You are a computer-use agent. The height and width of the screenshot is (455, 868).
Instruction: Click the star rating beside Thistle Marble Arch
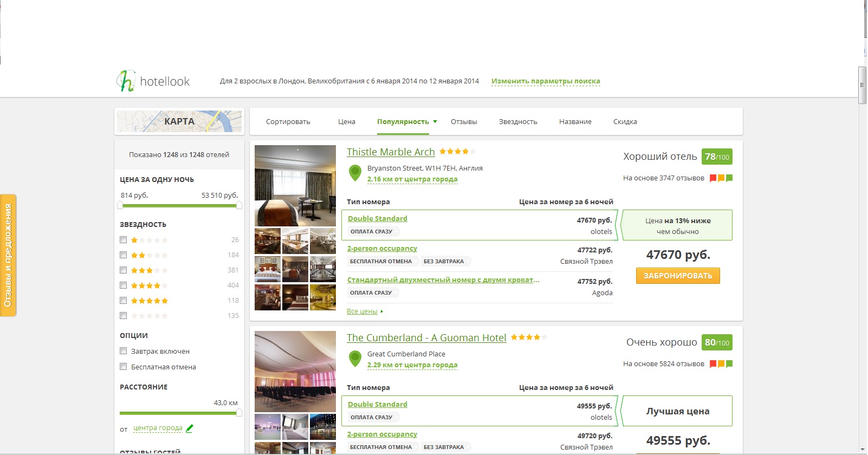[457, 152]
